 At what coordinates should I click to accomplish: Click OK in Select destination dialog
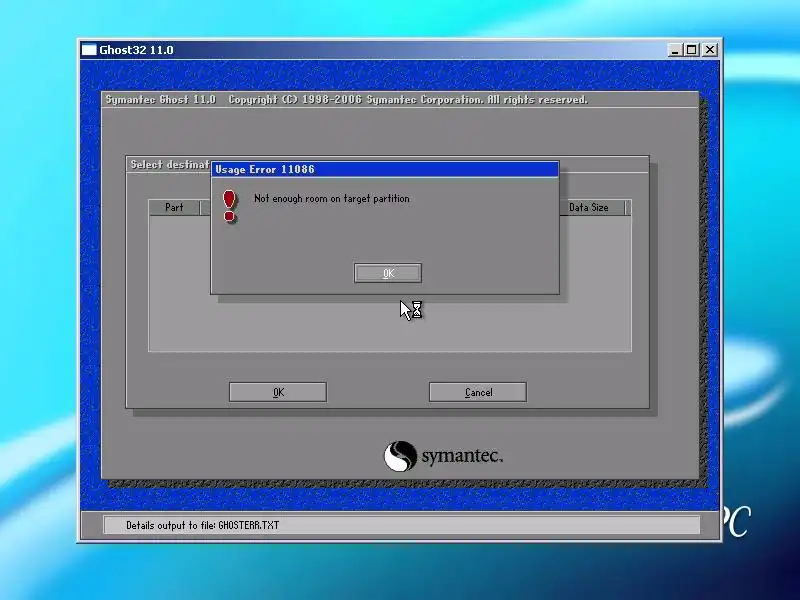[278, 392]
